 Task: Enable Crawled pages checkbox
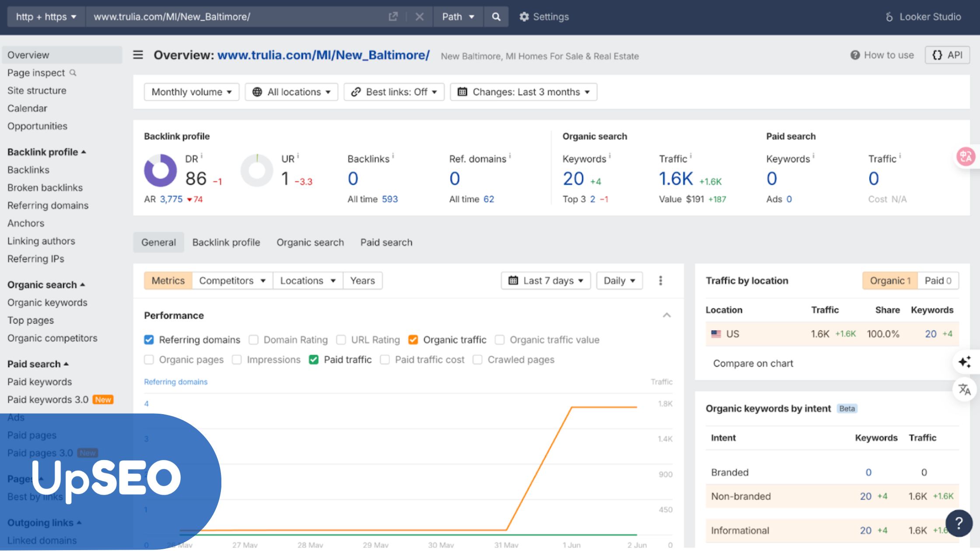[x=477, y=359]
